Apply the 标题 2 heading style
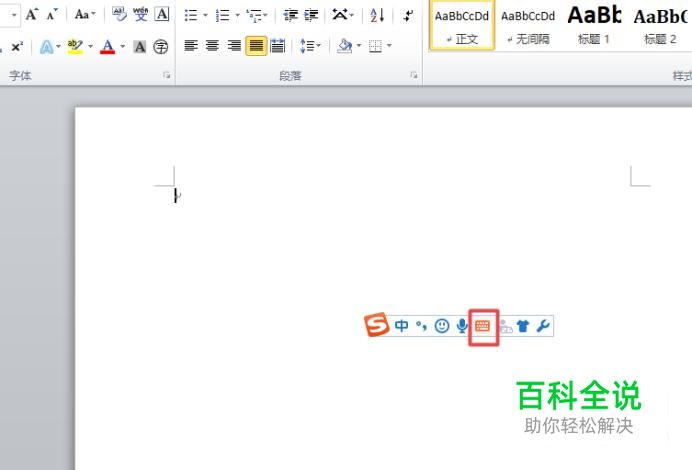 pyautogui.click(x=660, y=26)
